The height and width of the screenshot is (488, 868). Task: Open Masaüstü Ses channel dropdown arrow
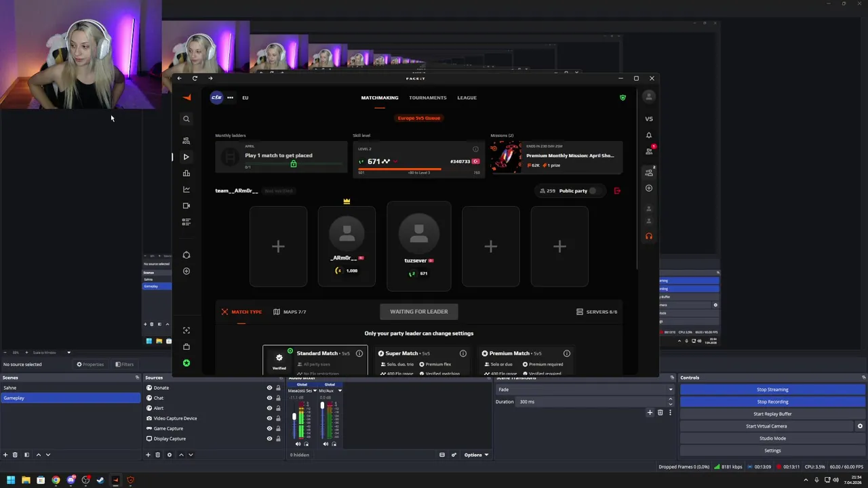click(x=313, y=390)
